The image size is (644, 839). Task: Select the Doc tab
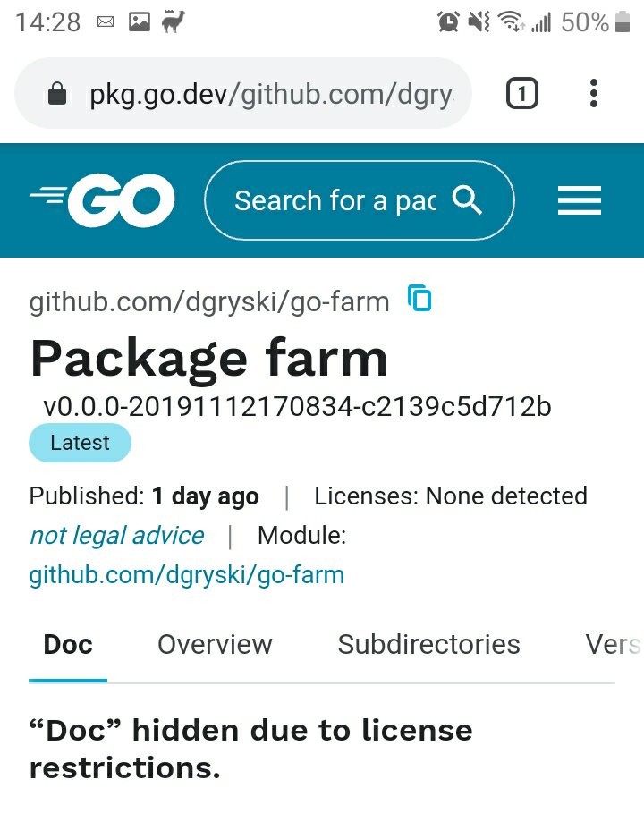68,645
